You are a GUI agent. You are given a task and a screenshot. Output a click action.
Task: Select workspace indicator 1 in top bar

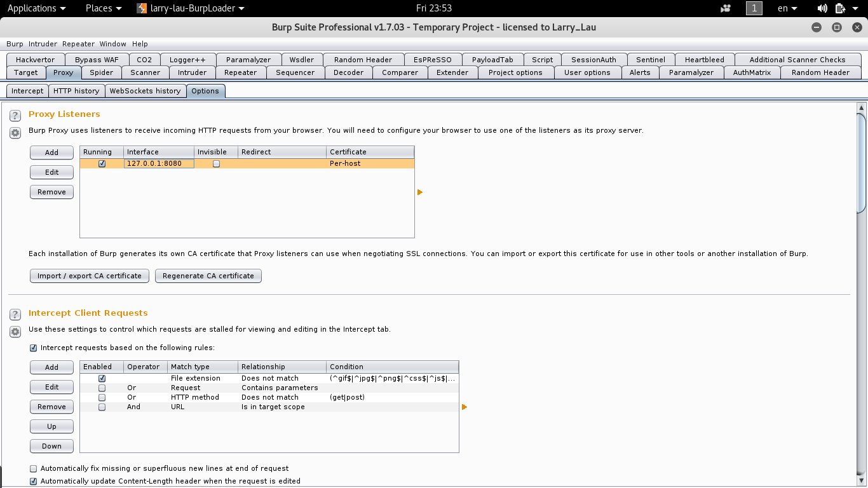754,8
